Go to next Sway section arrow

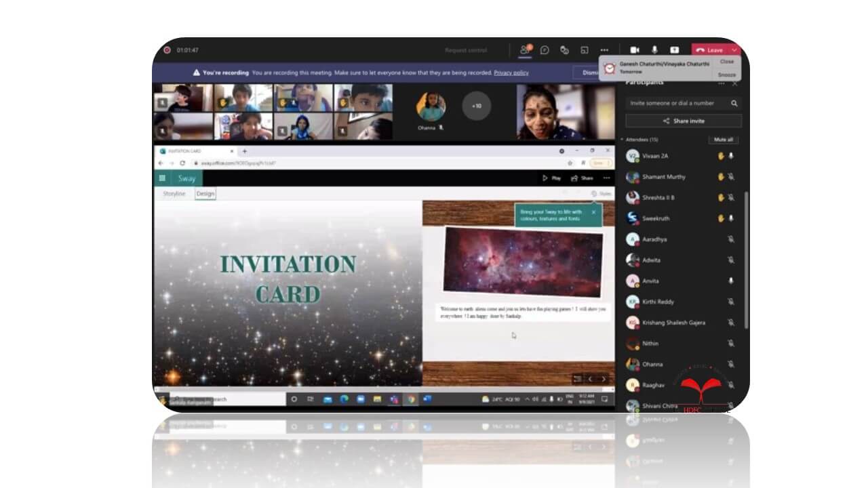[604, 379]
